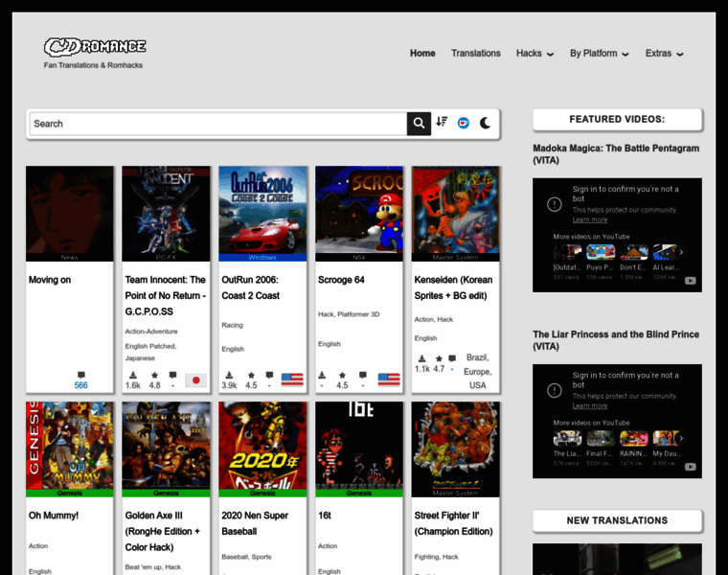Focus the Search input field

218,124
